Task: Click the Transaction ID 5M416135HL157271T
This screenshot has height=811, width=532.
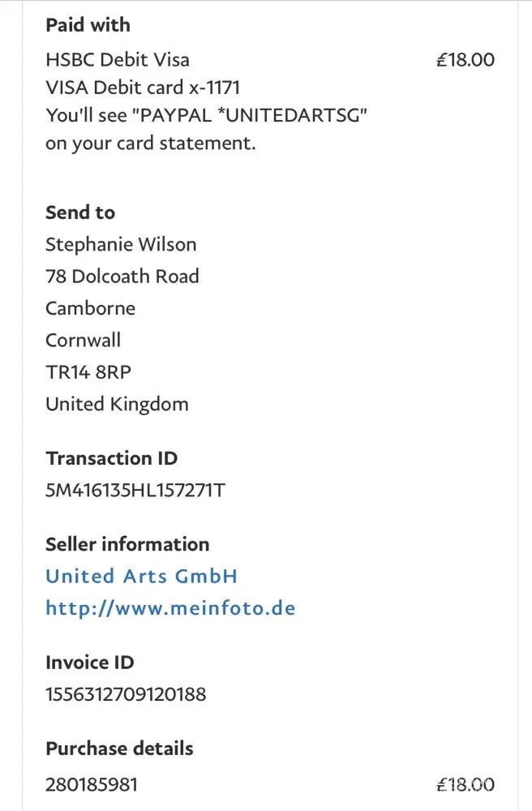Action: tap(134, 490)
